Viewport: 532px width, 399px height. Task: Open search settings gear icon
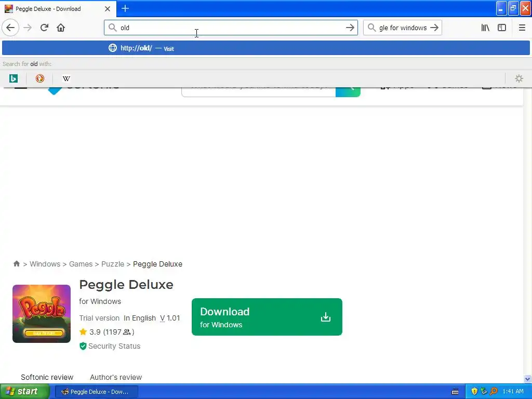pyautogui.click(x=519, y=78)
